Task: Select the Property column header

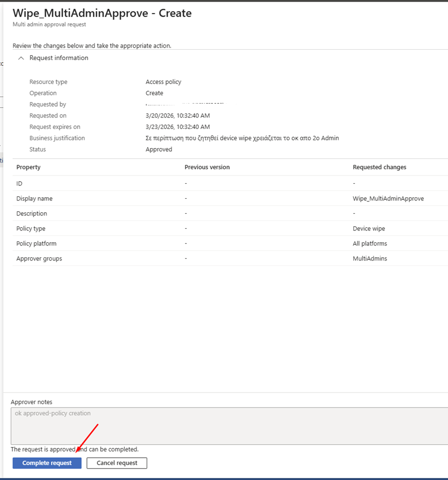Action: pyautogui.click(x=28, y=167)
